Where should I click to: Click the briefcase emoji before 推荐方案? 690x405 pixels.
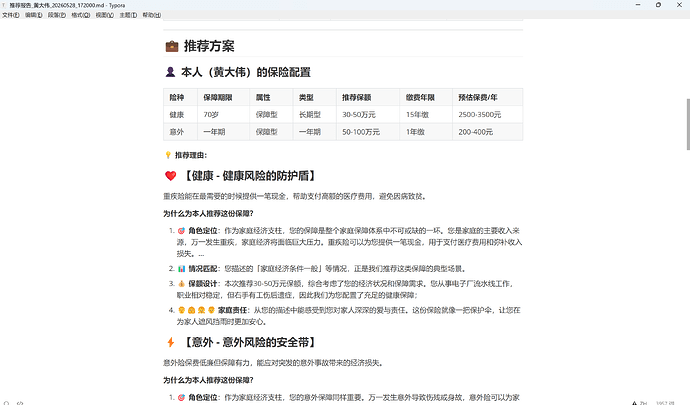click(x=172, y=46)
